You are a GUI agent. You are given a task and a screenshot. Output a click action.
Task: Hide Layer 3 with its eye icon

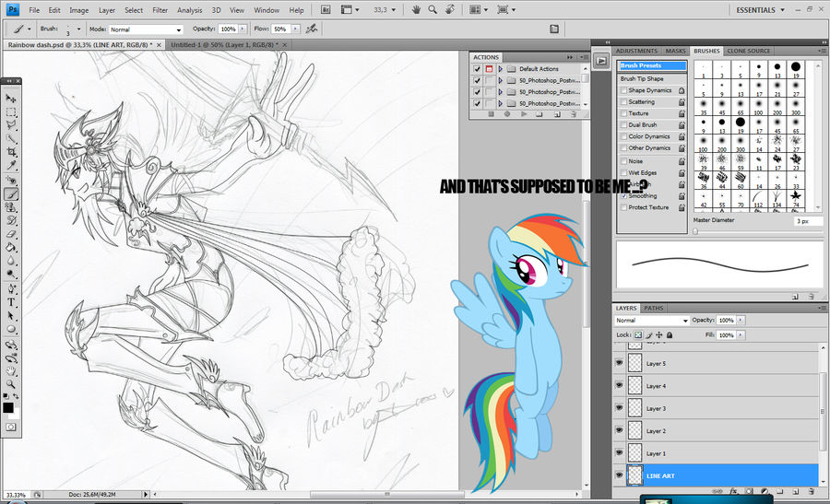tap(619, 408)
